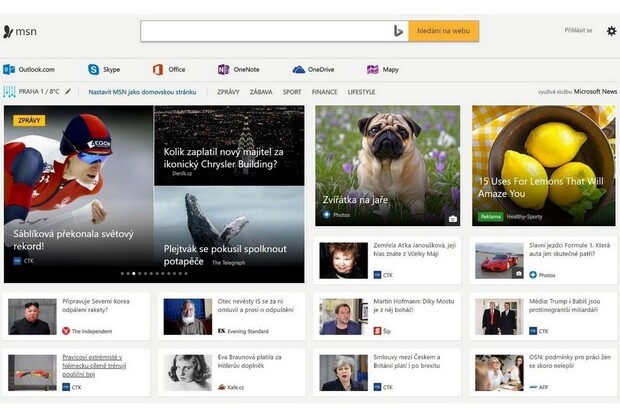Click the Eva Braunová black-and-white thumbnail
The height and width of the screenshot is (413, 620).
point(188,373)
